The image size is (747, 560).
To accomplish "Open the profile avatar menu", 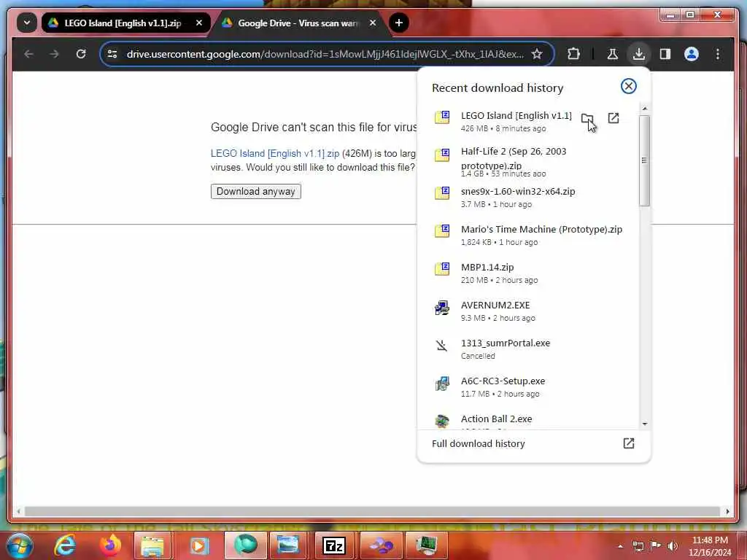I will click(x=692, y=54).
